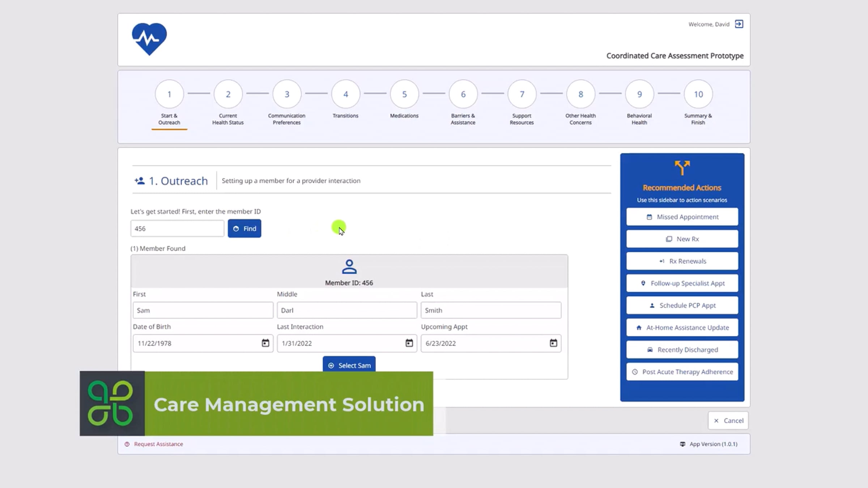The width and height of the screenshot is (868, 488).
Task: Open Date of Birth calendar picker
Action: (265, 343)
